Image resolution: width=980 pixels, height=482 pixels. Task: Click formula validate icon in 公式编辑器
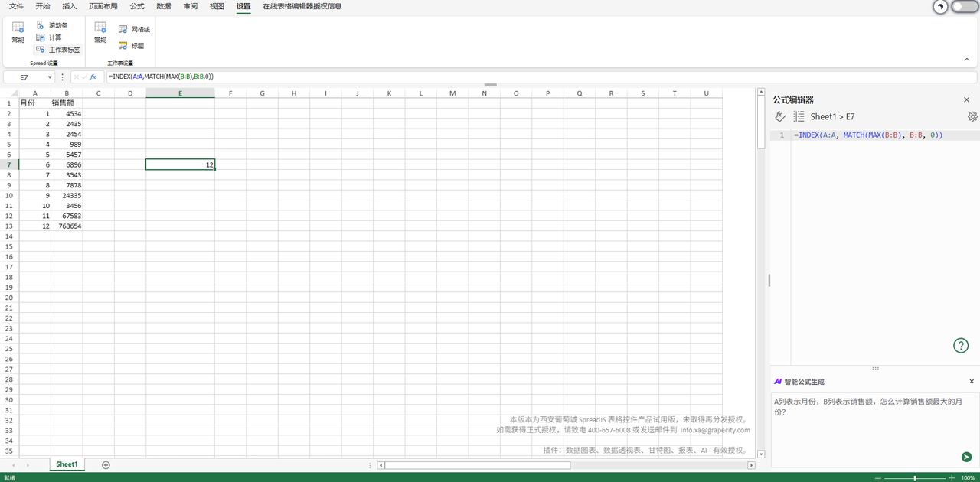coord(780,116)
